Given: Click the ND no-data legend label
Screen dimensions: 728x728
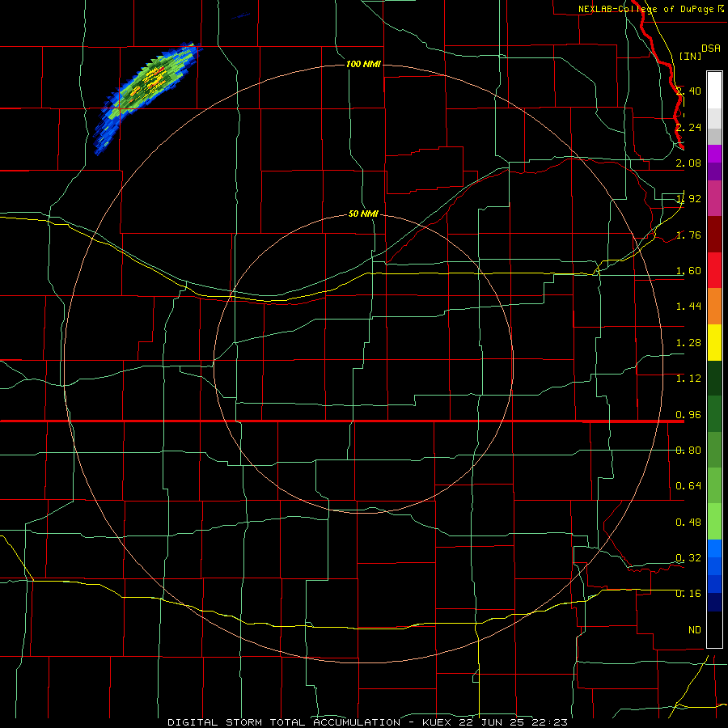Looking at the screenshot, I should (x=695, y=630).
